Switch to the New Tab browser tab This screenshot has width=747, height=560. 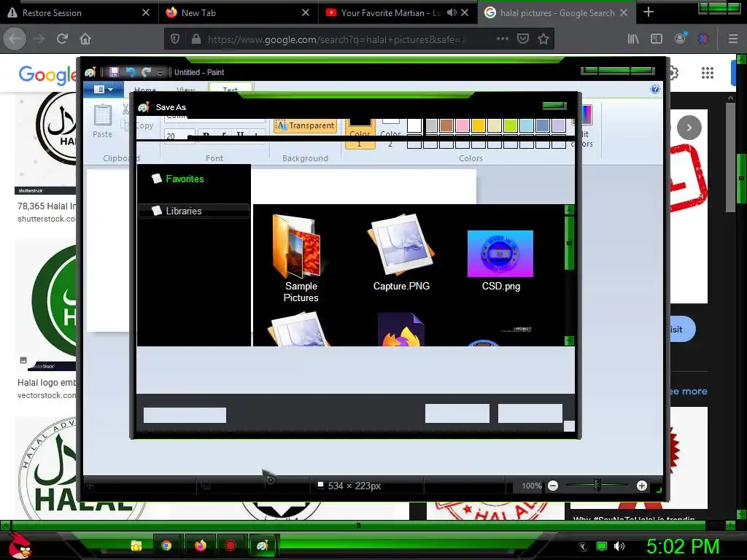[x=238, y=13]
